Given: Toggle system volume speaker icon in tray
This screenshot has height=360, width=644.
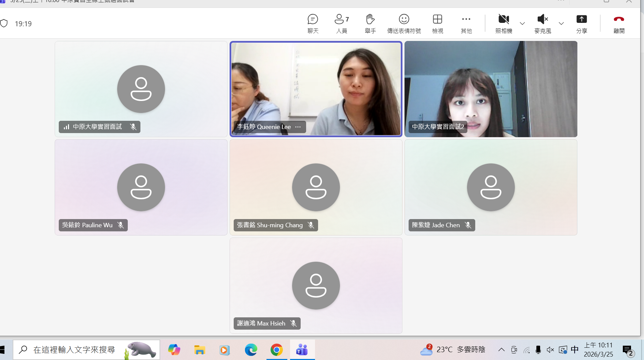Looking at the screenshot, I should (550, 350).
